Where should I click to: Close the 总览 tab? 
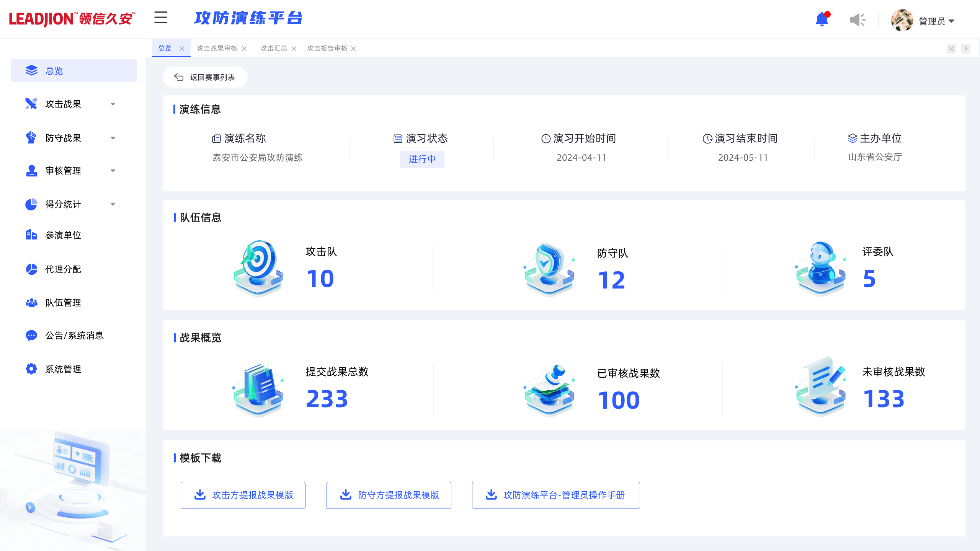coord(182,49)
